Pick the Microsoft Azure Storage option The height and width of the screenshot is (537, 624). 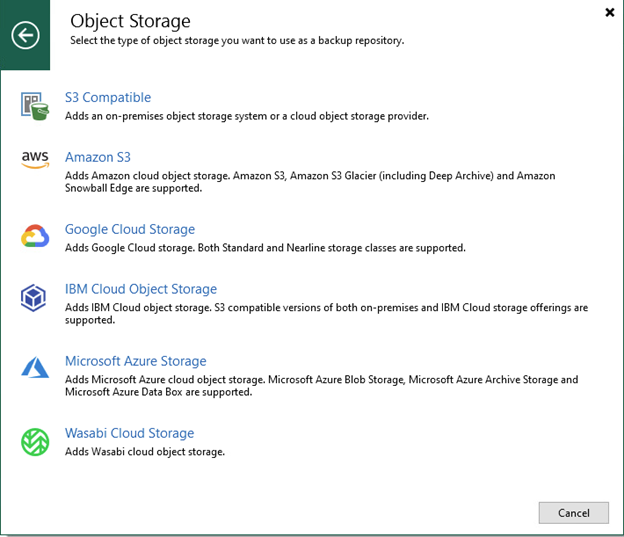coord(136,361)
